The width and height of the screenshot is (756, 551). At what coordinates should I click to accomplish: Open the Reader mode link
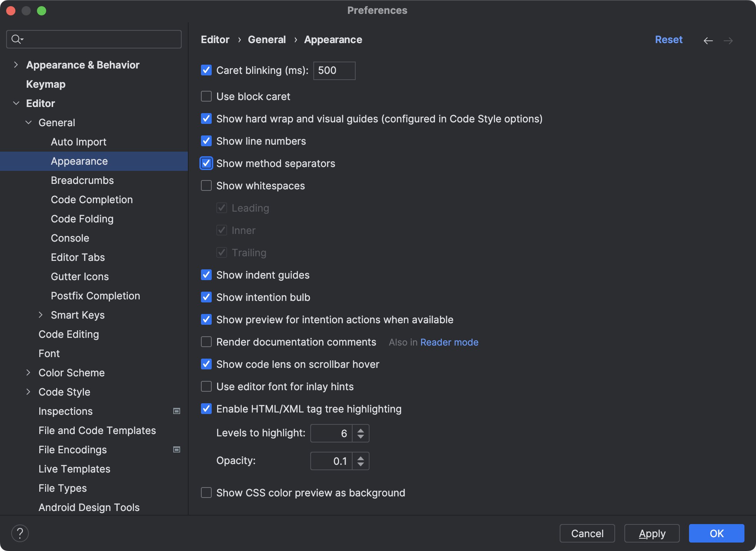[x=449, y=342]
